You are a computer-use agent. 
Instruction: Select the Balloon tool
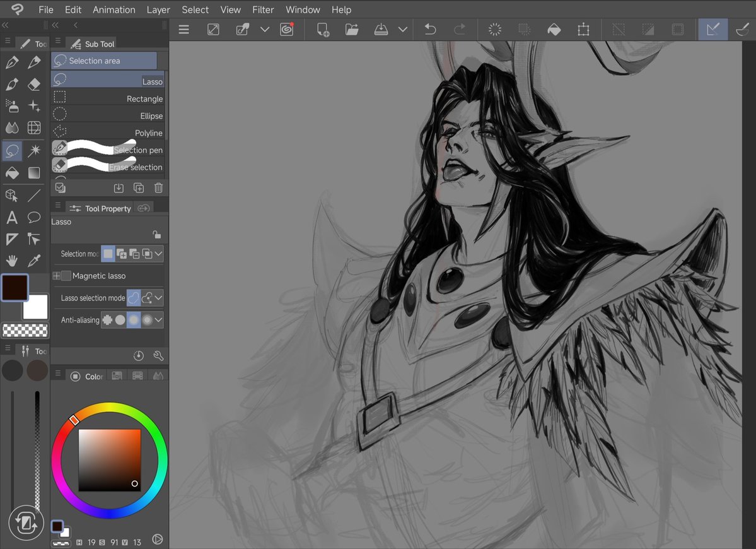[x=34, y=217]
